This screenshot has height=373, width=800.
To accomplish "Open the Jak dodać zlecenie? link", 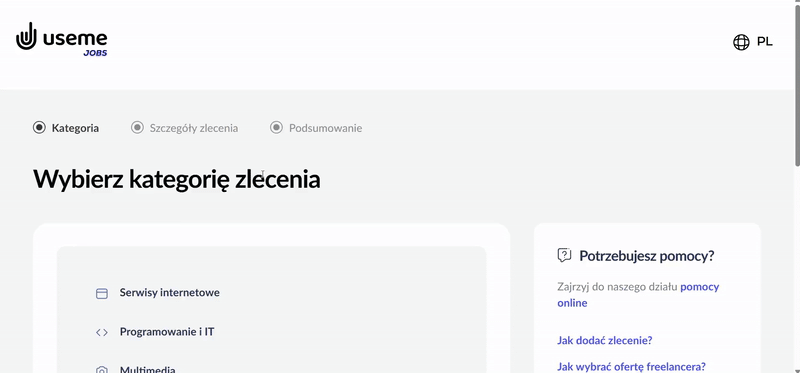I will [605, 340].
